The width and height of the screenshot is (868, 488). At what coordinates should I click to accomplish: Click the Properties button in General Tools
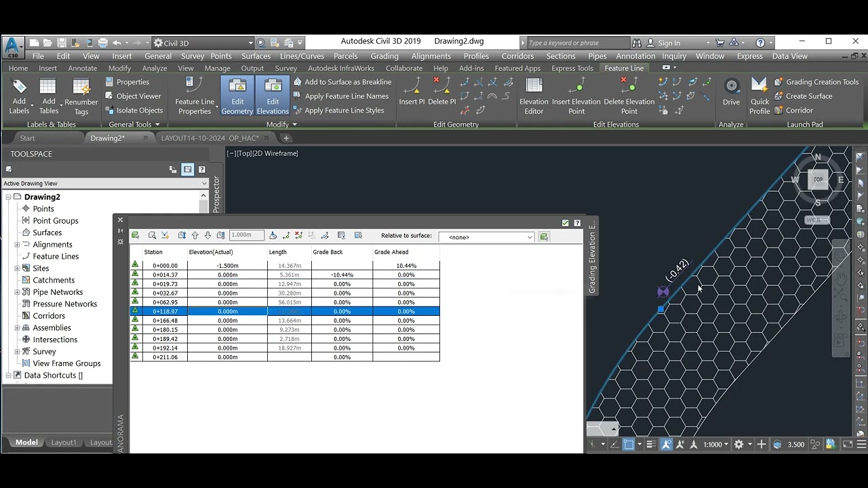(127, 82)
